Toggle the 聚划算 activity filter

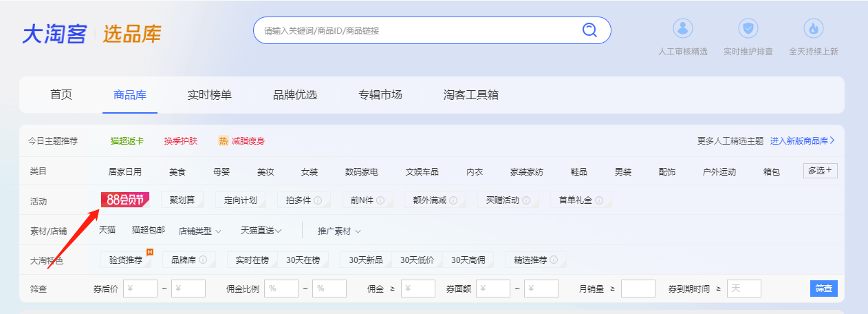182,200
